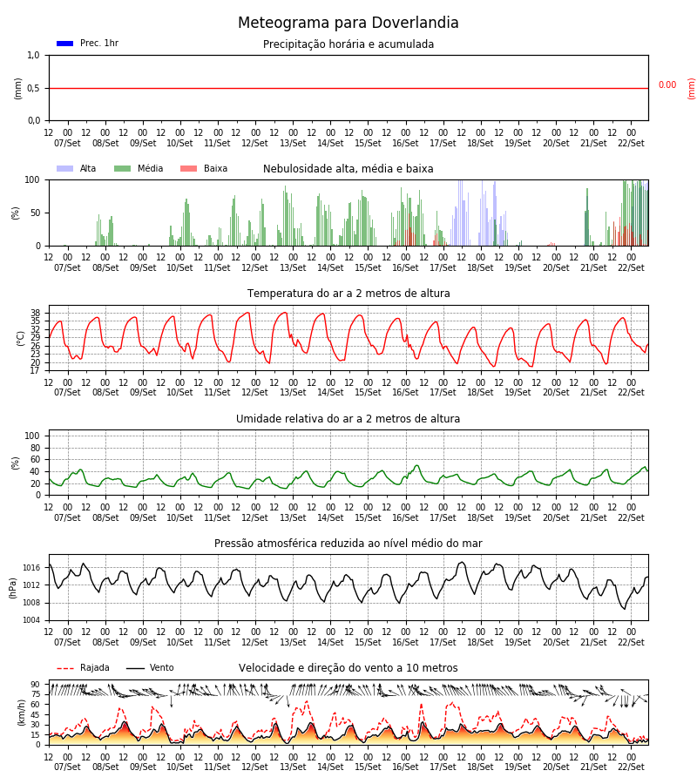The width and height of the screenshot is (697, 784).
Task: Click the red Baixa legend swatch
Action: click(x=188, y=168)
